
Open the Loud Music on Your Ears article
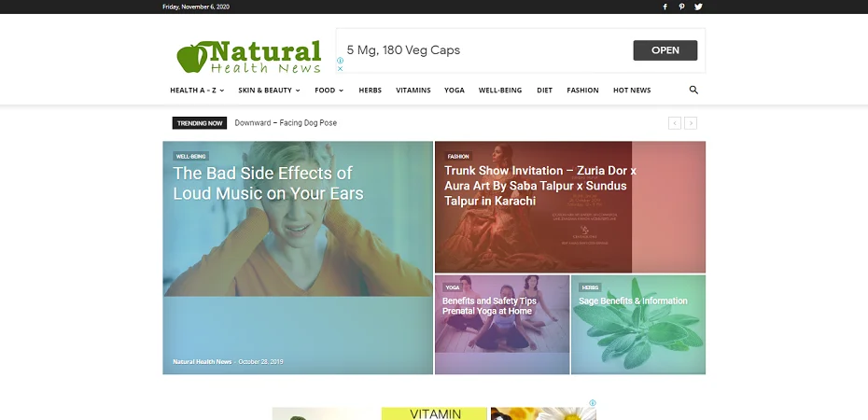tap(268, 183)
